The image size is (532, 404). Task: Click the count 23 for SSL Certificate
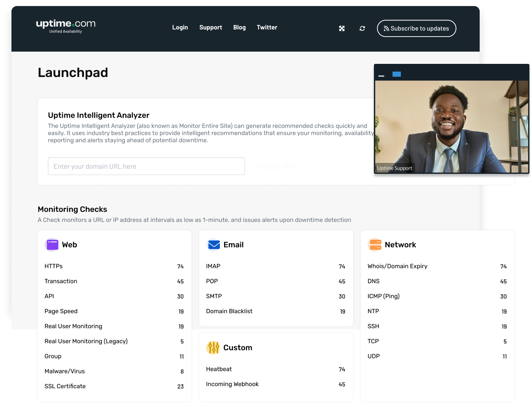pyautogui.click(x=180, y=386)
